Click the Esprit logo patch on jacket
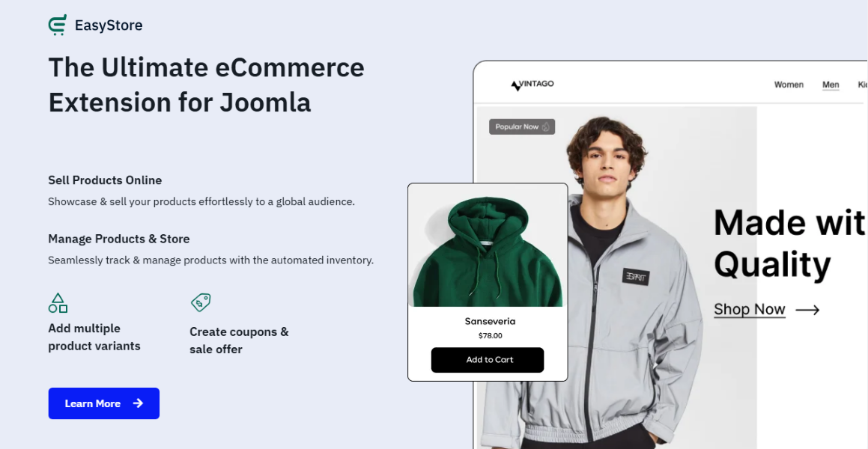The height and width of the screenshot is (449, 868). (x=636, y=276)
